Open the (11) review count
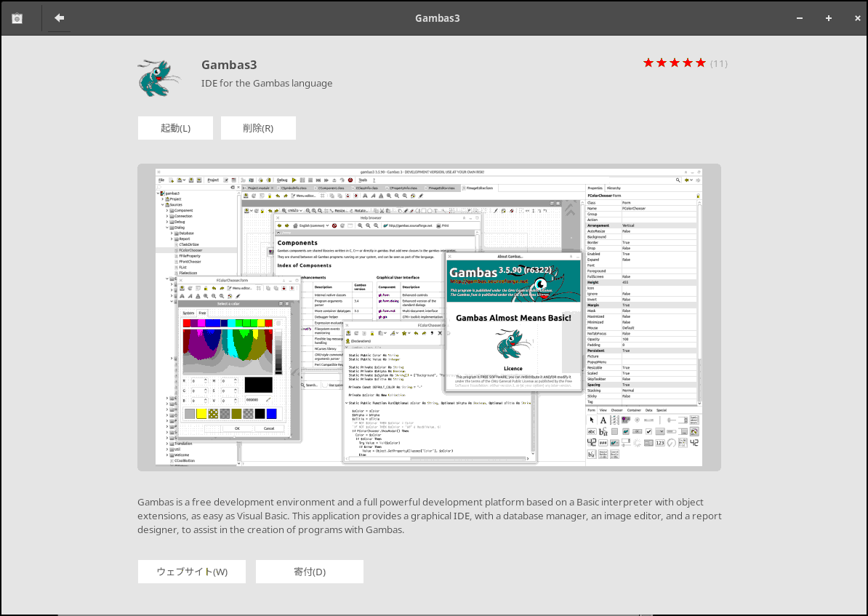868x616 pixels. click(718, 64)
